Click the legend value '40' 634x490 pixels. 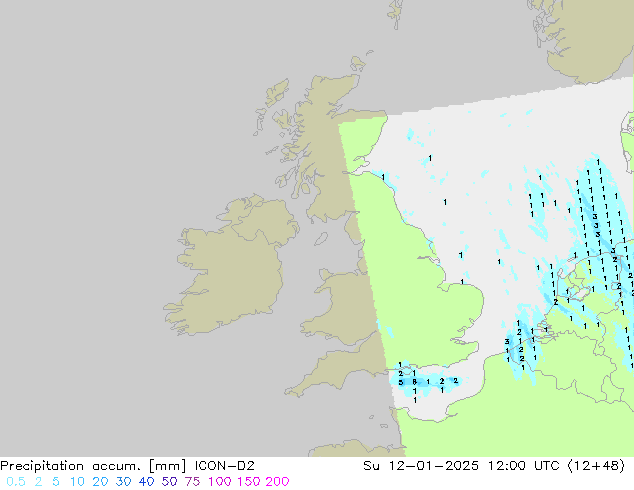[146, 482]
